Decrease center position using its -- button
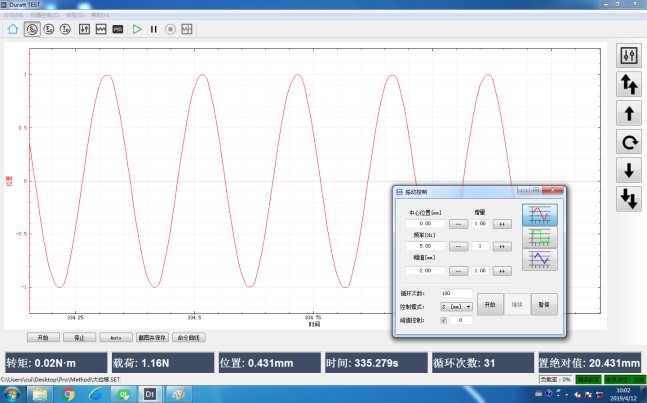Viewport: 647px width, 403px height. pos(458,224)
